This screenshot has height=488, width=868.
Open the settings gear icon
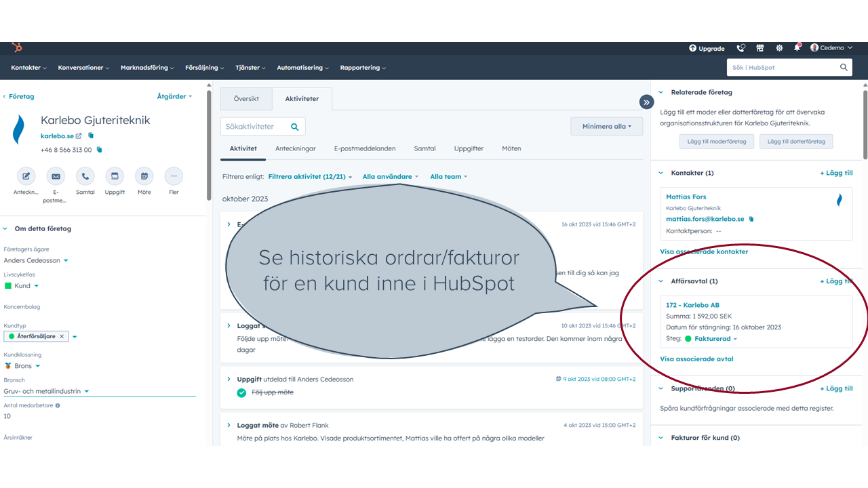[x=779, y=48]
